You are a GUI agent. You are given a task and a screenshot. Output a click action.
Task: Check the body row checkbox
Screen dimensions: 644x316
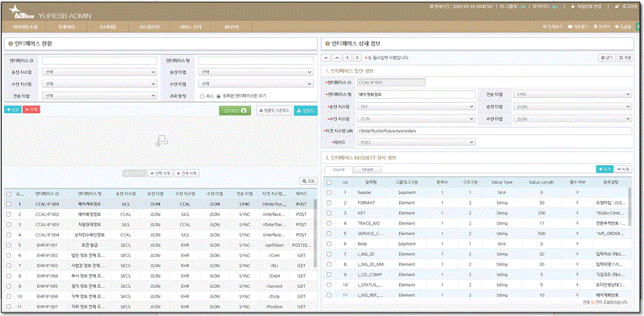pyautogui.click(x=329, y=244)
